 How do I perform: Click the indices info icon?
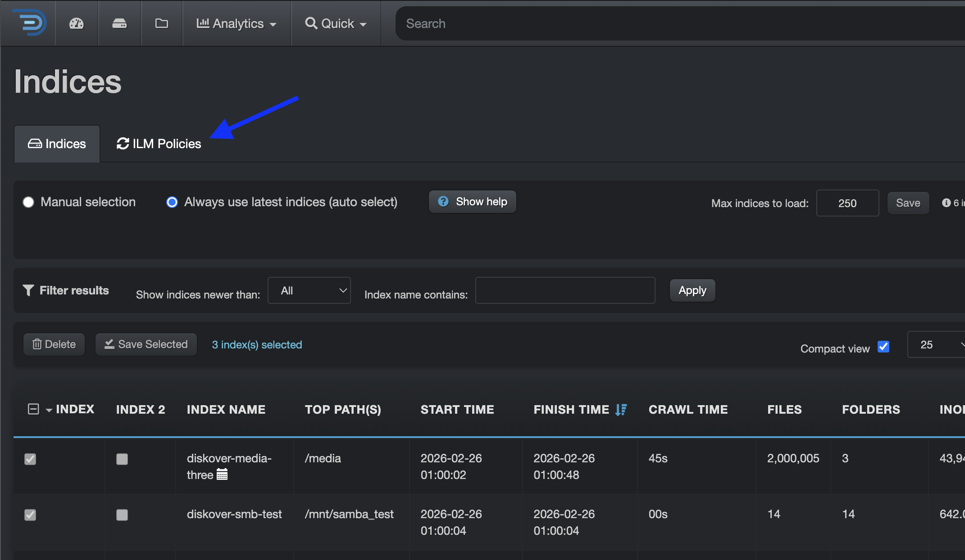pyautogui.click(x=946, y=203)
